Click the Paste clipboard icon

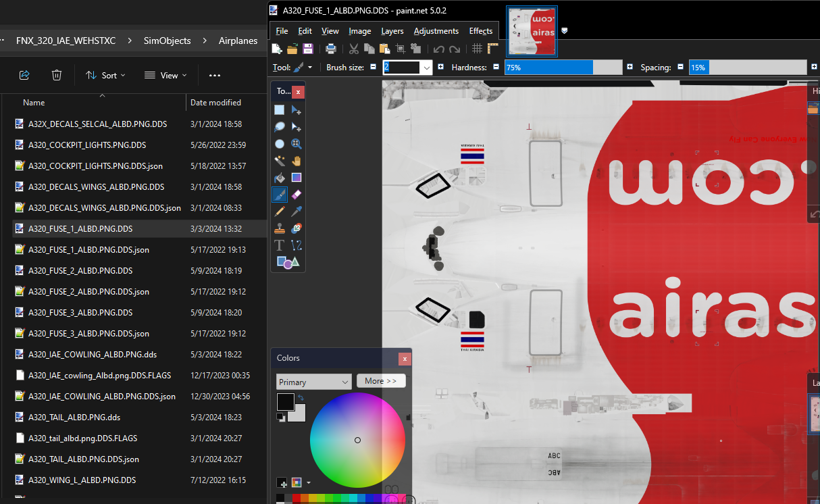(x=384, y=49)
